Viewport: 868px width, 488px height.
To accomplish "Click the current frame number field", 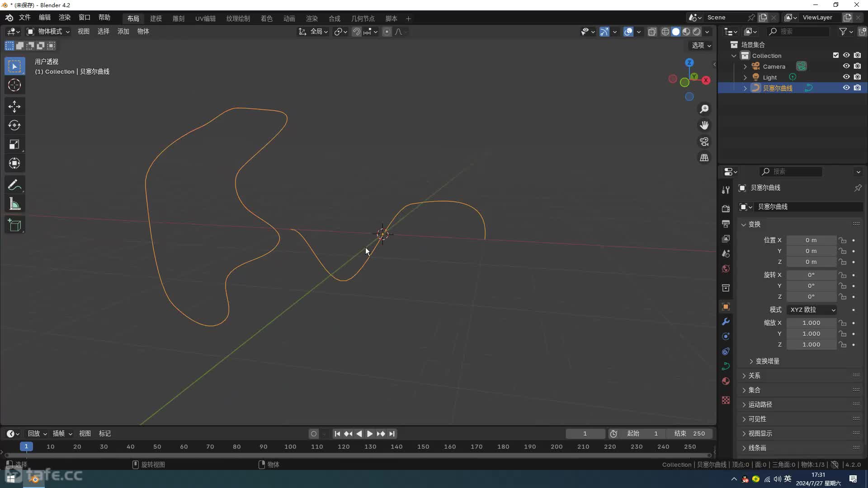I will pos(585,434).
